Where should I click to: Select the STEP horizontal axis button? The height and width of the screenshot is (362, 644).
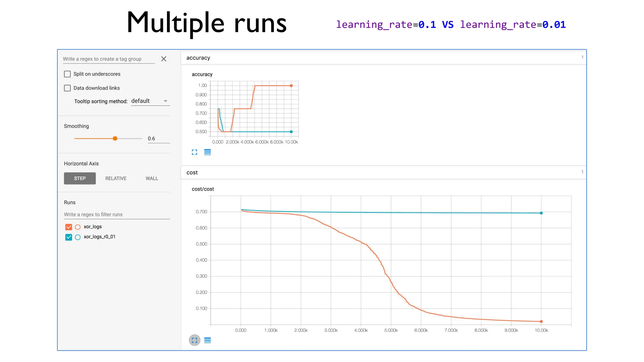pos(80,178)
